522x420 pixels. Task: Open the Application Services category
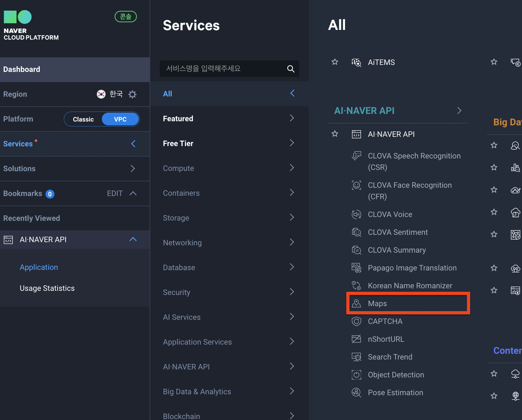tap(229, 342)
